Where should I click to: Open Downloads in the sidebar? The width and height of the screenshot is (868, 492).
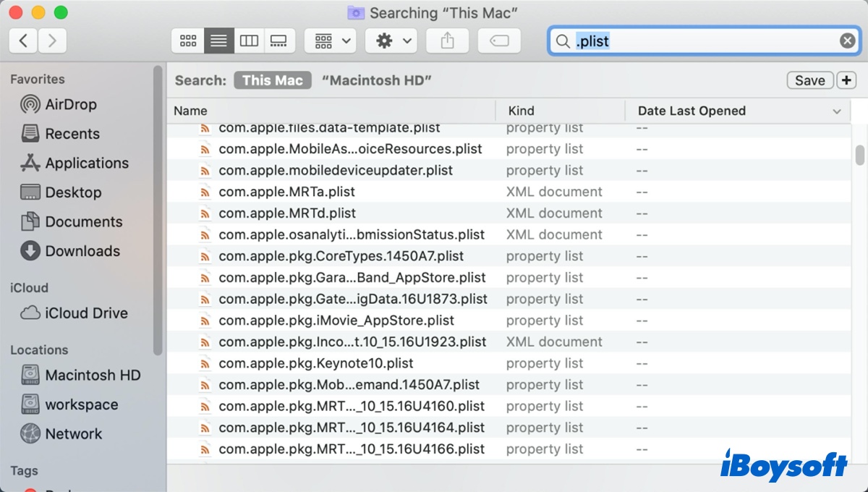click(x=82, y=251)
